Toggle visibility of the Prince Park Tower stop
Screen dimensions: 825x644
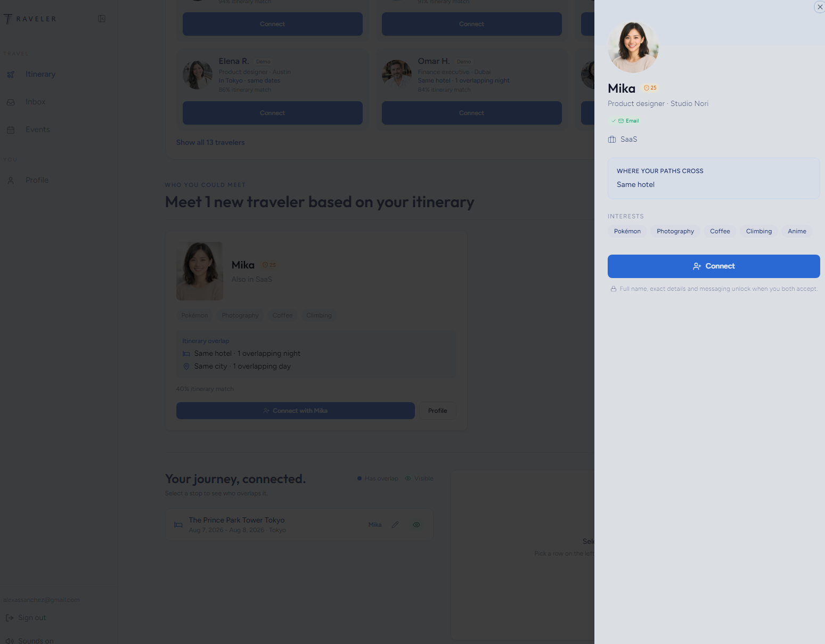click(x=416, y=525)
